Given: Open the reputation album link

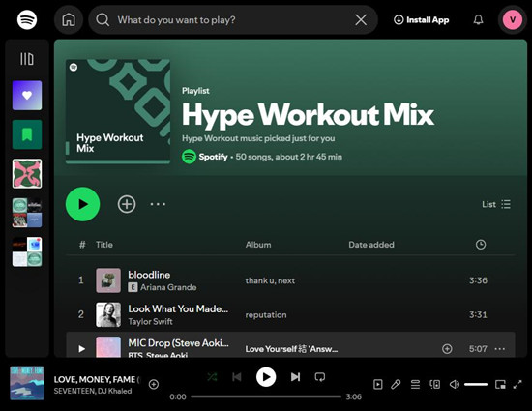Looking at the screenshot, I should click(266, 315).
